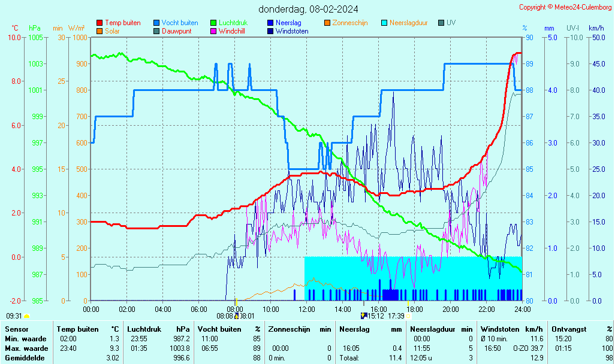Click the Dauwpunt legend label
Screen dimensions: 615x364
coord(176,31)
